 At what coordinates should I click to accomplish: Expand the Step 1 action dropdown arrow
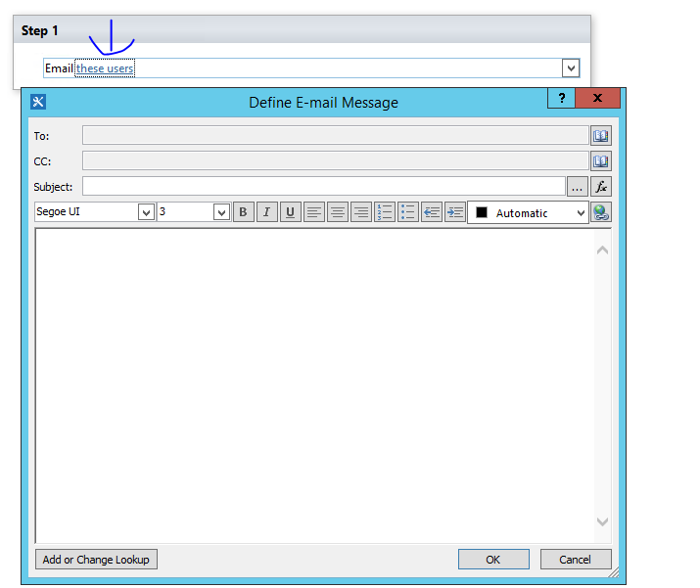coord(571,68)
